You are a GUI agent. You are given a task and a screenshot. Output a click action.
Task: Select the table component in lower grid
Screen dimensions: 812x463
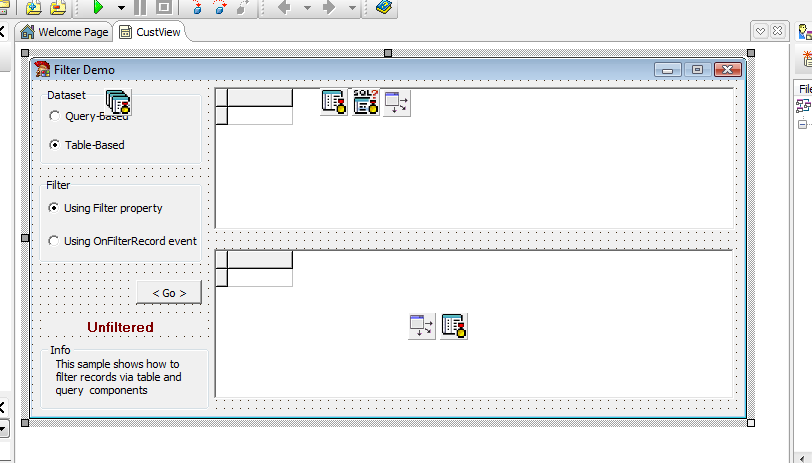[454, 325]
